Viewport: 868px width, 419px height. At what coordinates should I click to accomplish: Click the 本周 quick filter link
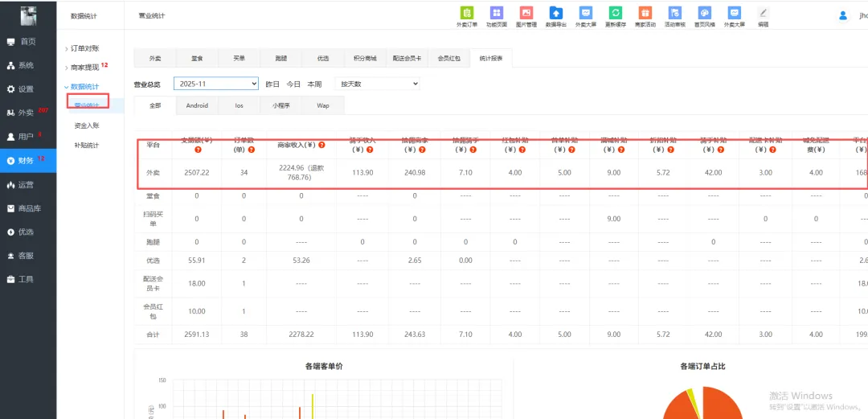tap(314, 84)
